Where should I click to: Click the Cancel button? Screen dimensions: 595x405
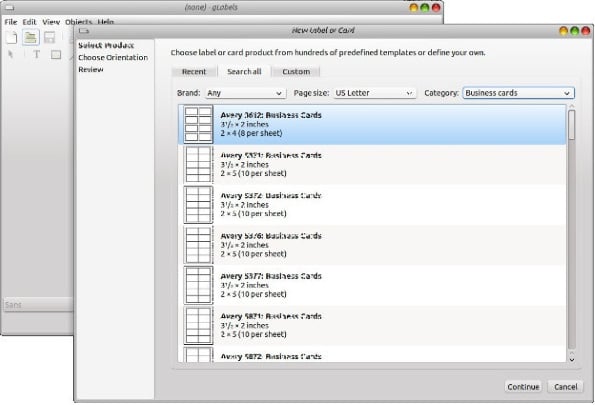565,387
